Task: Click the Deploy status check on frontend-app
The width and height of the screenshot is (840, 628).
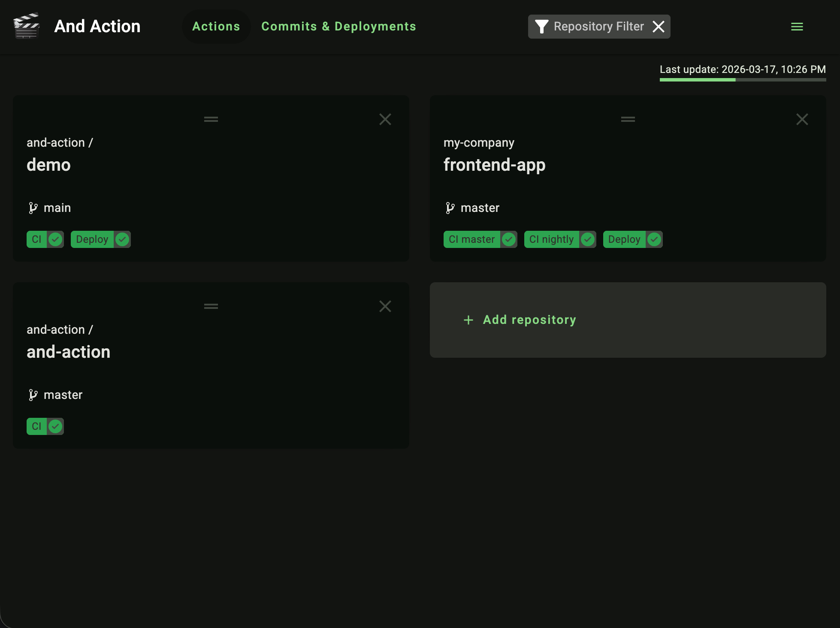Action: [654, 239]
